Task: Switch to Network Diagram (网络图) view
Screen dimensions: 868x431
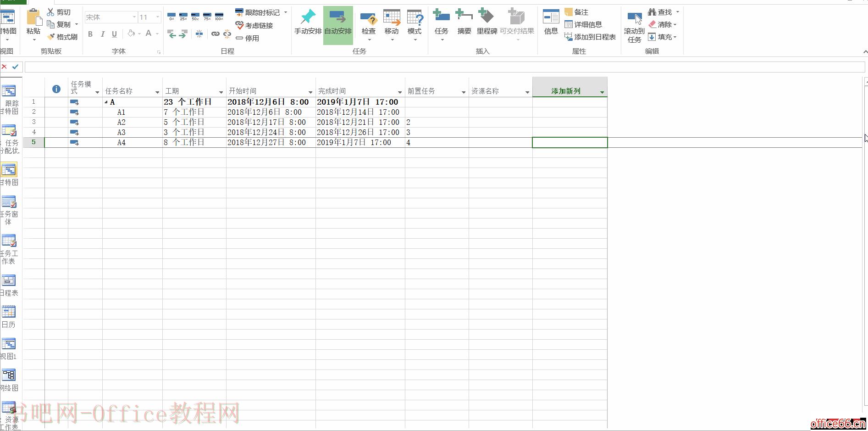Action: (9, 381)
